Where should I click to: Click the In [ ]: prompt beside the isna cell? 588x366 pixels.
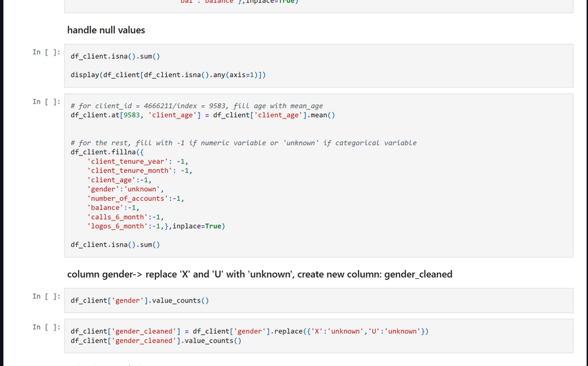click(45, 52)
